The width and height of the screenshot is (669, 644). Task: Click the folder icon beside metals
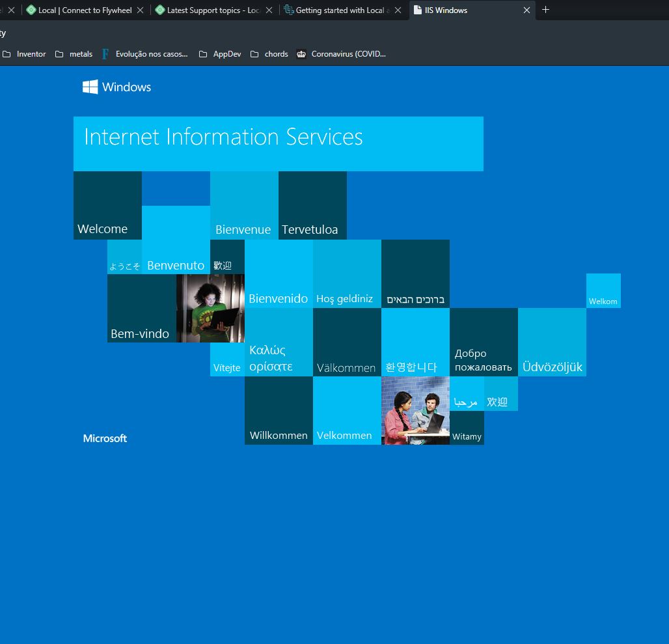pyautogui.click(x=59, y=54)
